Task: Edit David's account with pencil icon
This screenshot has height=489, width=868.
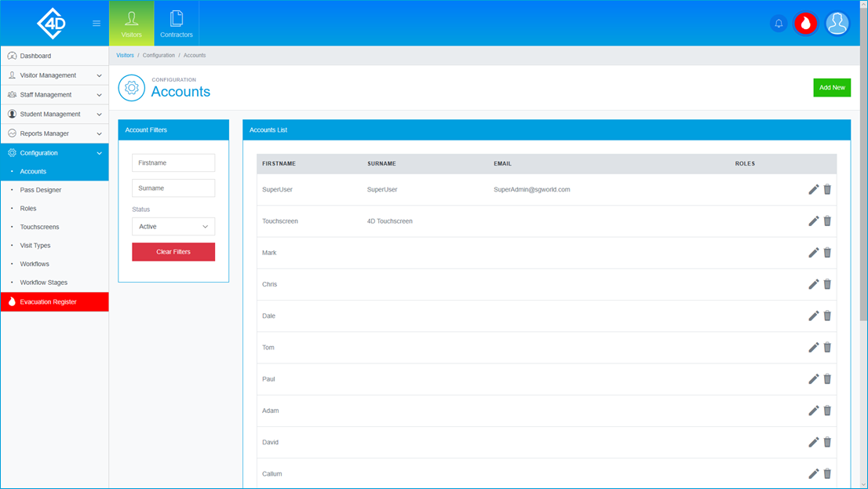Action: point(813,442)
